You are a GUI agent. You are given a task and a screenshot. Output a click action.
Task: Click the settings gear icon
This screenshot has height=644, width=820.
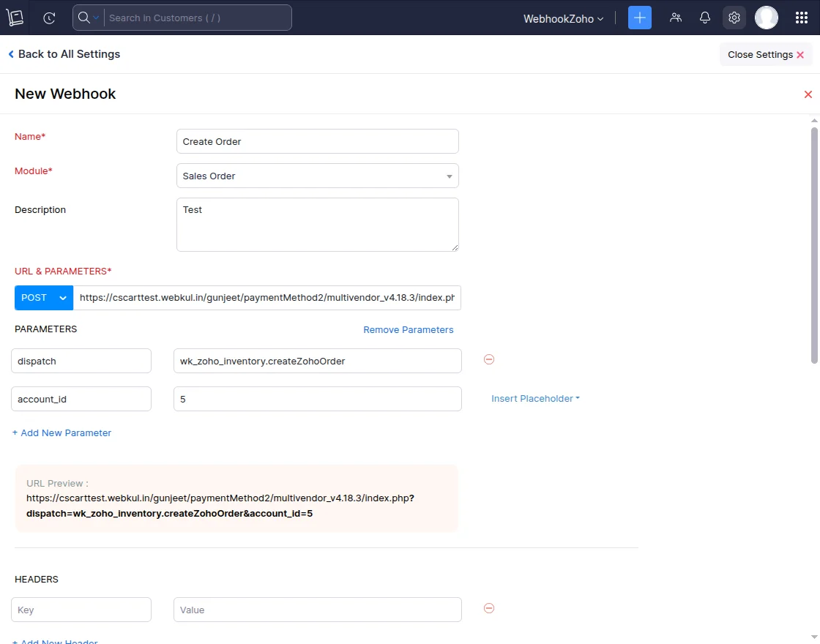tap(734, 18)
